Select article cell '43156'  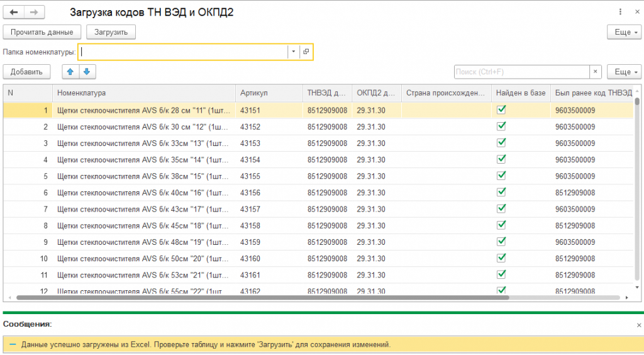coord(269,193)
